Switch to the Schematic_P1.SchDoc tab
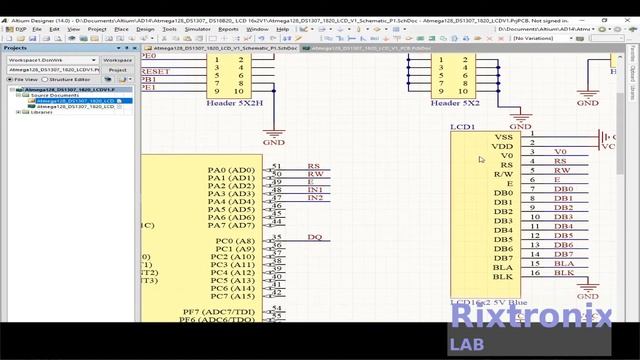The height and width of the screenshot is (360, 640). (221, 48)
